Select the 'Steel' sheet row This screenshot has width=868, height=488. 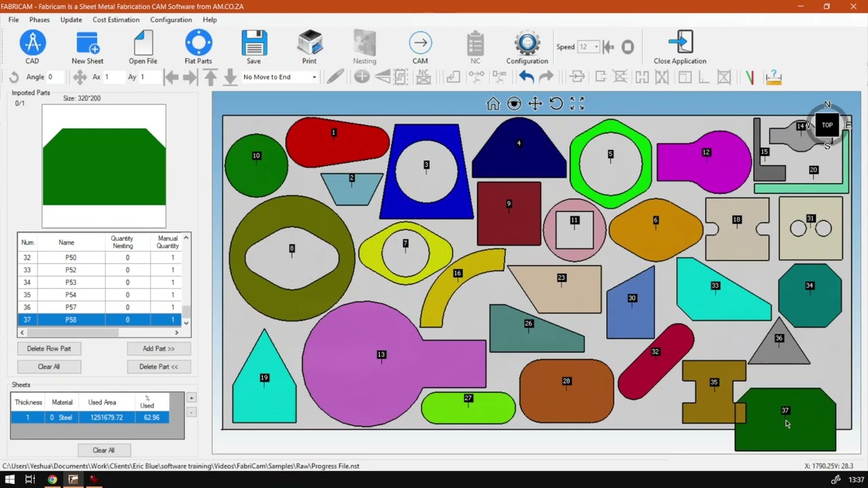pos(90,418)
